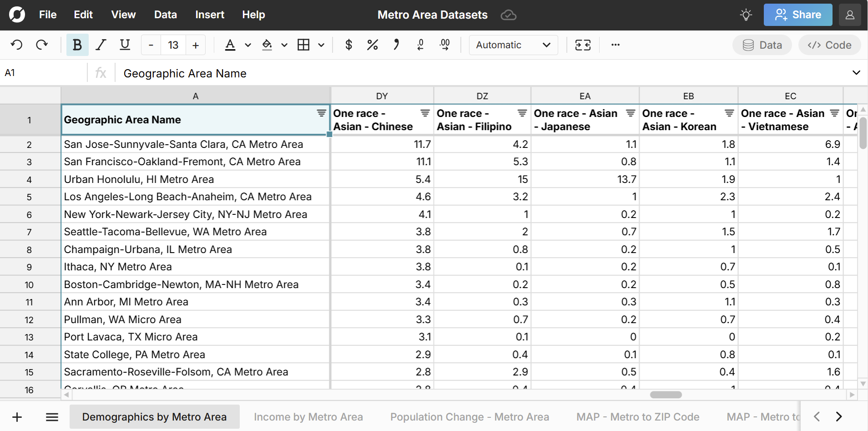Open the Code view
This screenshot has width=868, height=431.
coord(829,45)
